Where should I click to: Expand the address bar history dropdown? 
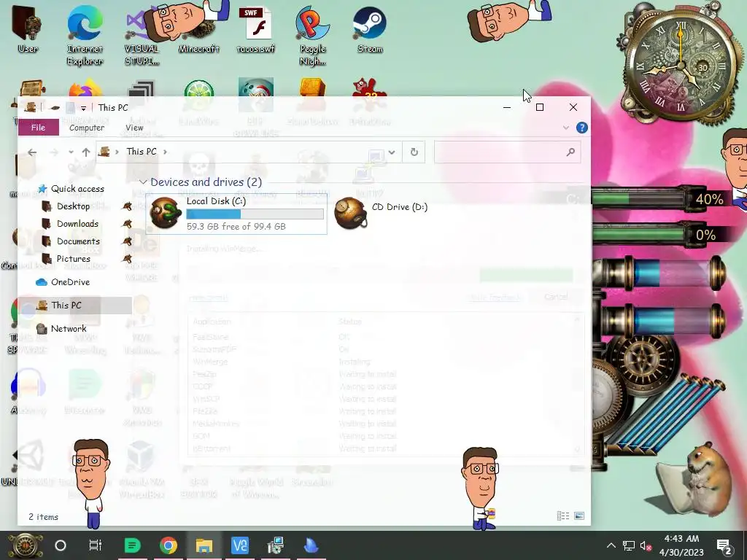392,152
